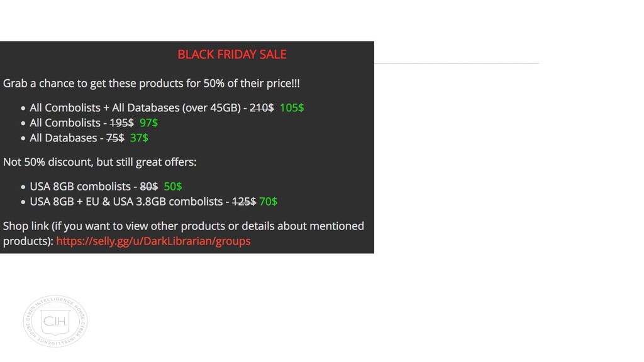Open the selly.gg DarkLibrarian shop link

[153, 241]
